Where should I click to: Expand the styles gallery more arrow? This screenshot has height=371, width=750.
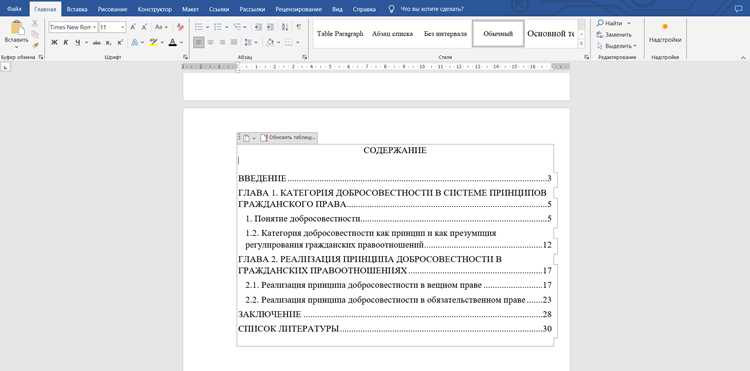[x=582, y=44]
